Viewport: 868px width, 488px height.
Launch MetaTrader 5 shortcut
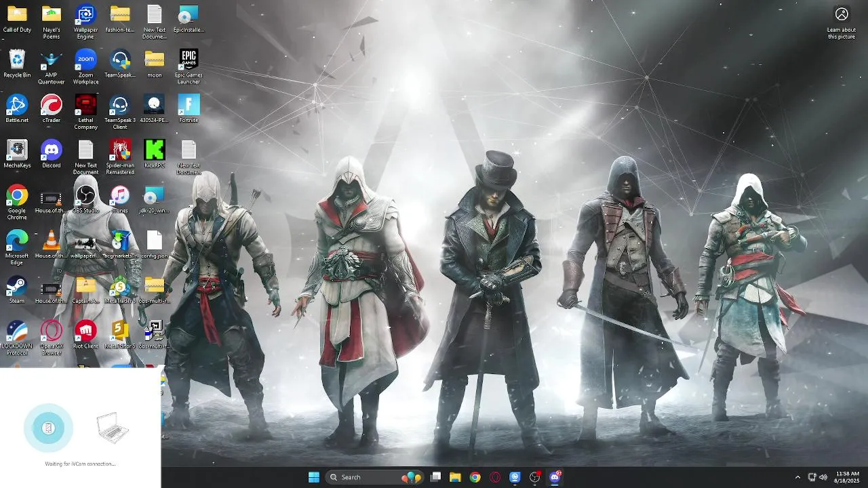click(120, 289)
